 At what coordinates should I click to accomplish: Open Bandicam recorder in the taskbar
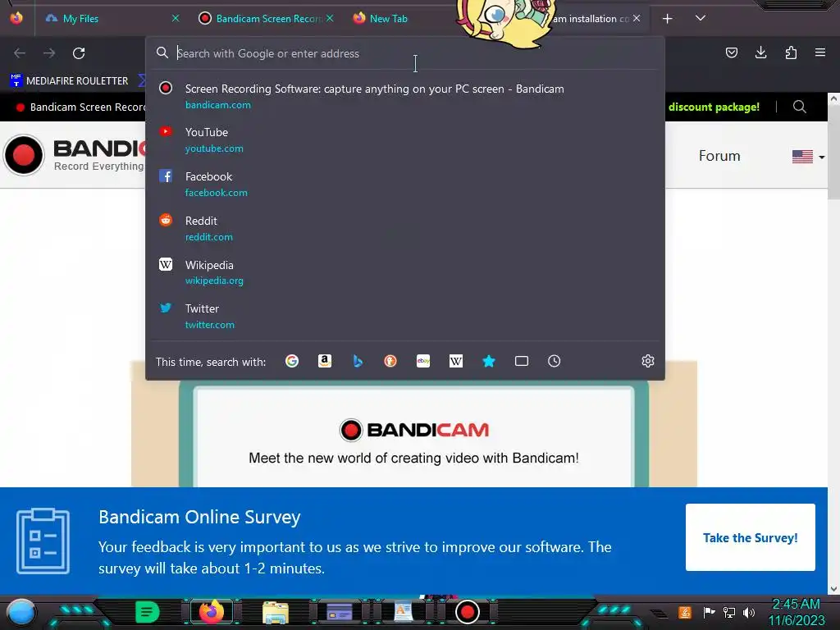[467, 612]
